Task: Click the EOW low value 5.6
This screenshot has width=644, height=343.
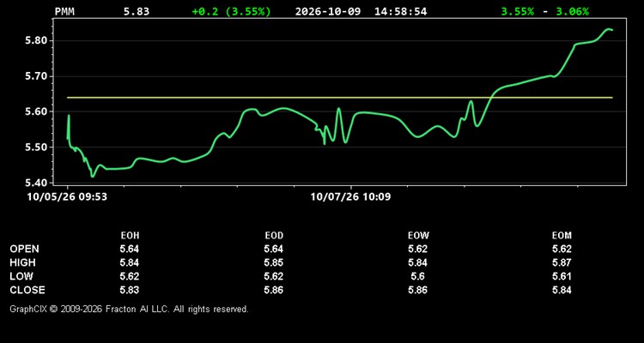Action: coord(417,276)
